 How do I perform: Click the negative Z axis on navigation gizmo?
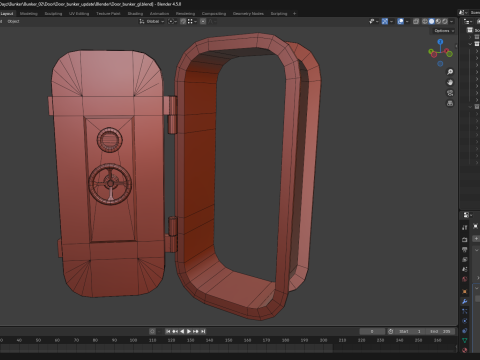click(x=440, y=63)
